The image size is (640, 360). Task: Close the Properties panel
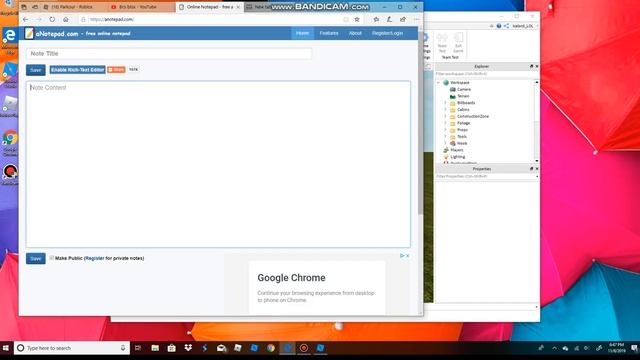[537, 169]
